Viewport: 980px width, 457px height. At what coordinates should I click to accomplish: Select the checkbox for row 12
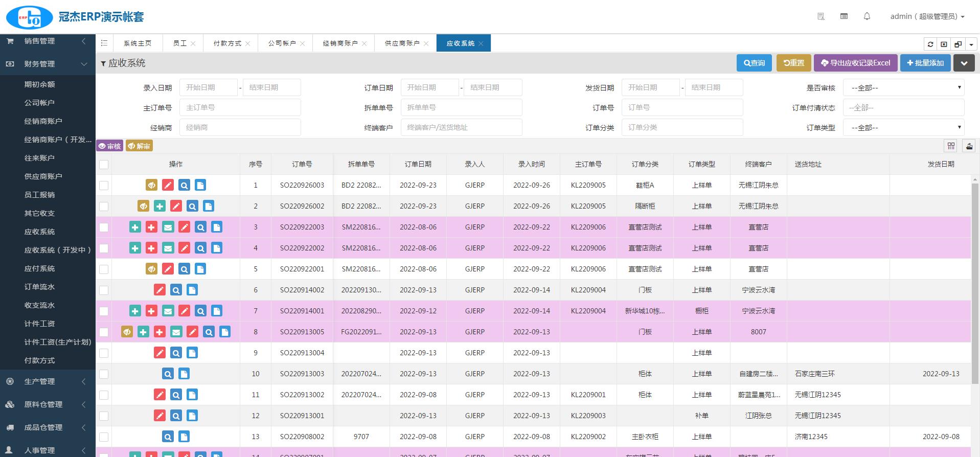click(104, 416)
